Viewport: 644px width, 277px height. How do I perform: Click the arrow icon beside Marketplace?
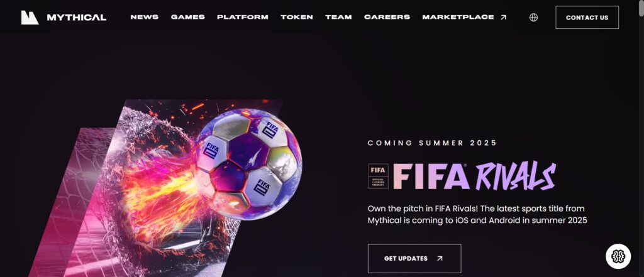coord(504,17)
